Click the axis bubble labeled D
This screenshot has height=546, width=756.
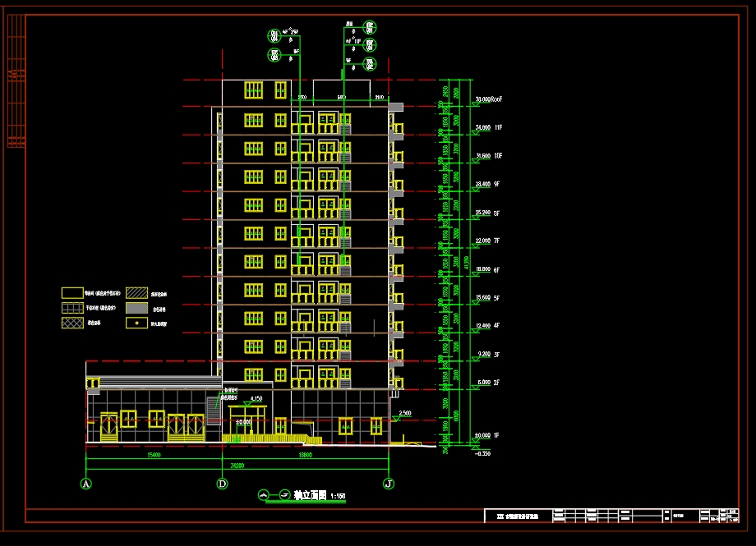(222, 484)
